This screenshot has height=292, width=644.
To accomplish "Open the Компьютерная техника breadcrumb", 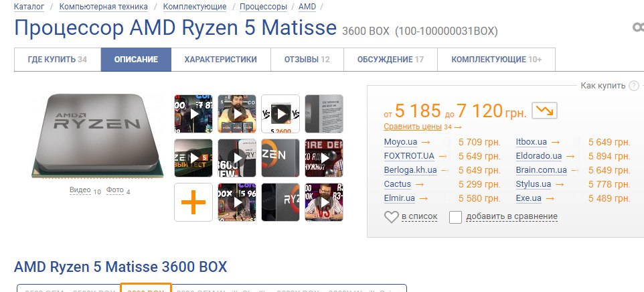I will click(104, 7).
